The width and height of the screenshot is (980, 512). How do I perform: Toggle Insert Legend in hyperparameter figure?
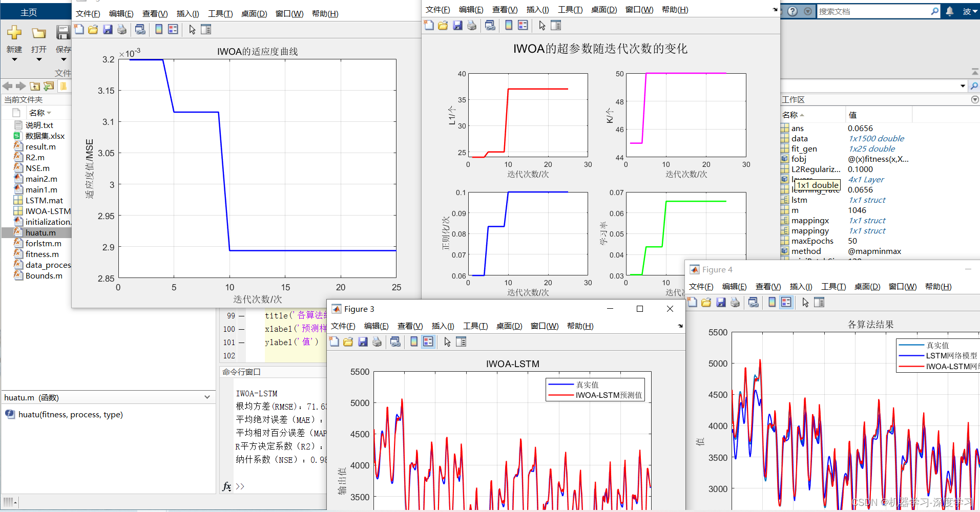[523, 25]
